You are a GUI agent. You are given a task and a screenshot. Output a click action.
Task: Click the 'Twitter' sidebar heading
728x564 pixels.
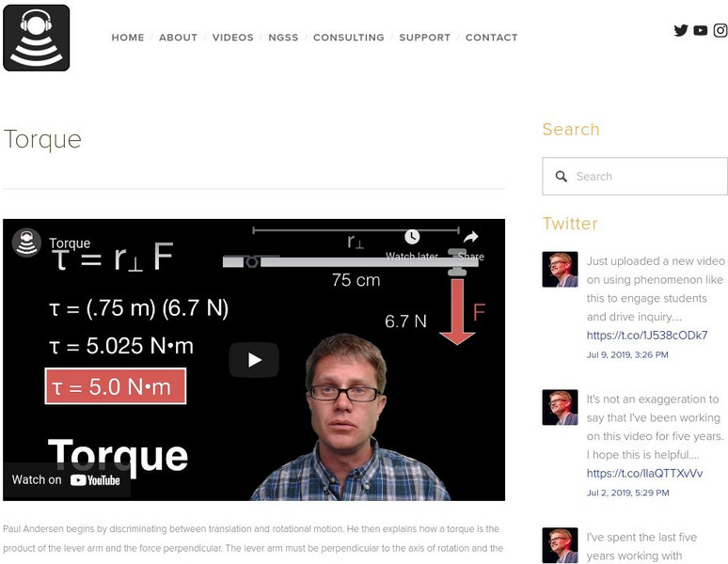coord(570,224)
